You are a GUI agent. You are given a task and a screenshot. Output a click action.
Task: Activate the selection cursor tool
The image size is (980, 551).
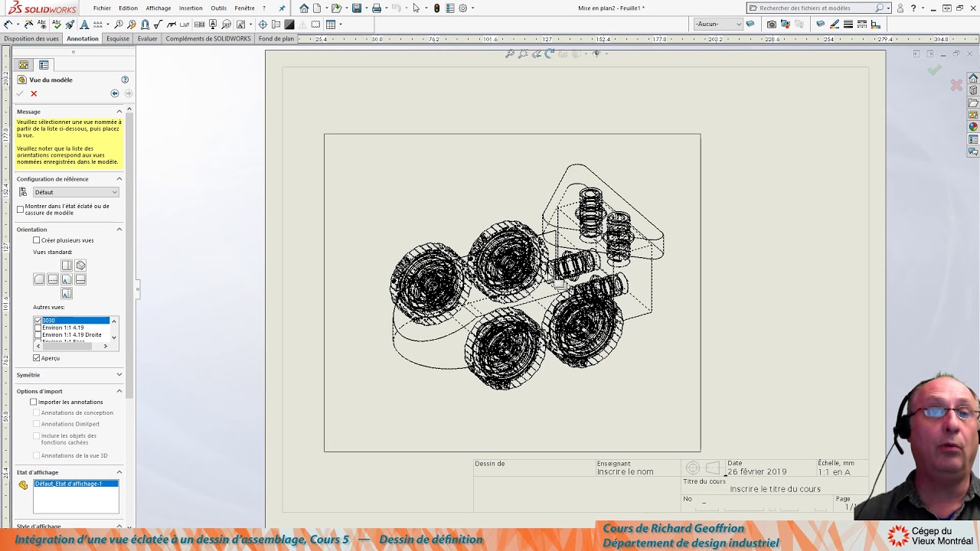coord(416,8)
